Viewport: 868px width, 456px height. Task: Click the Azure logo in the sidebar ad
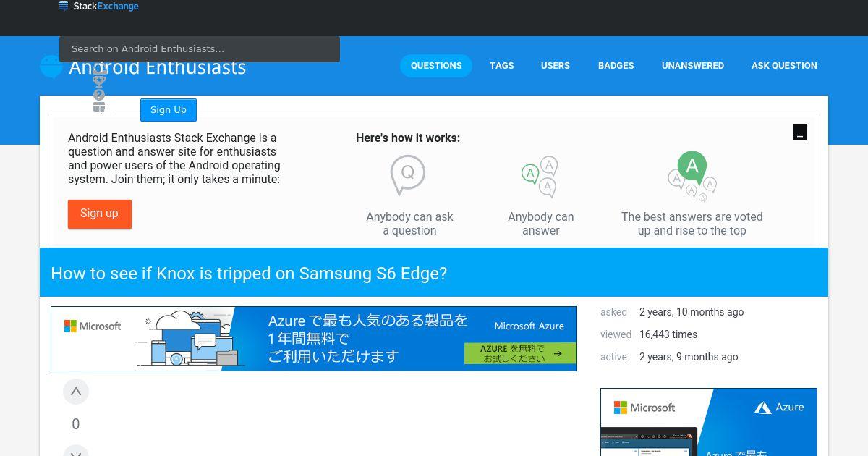(779, 408)
